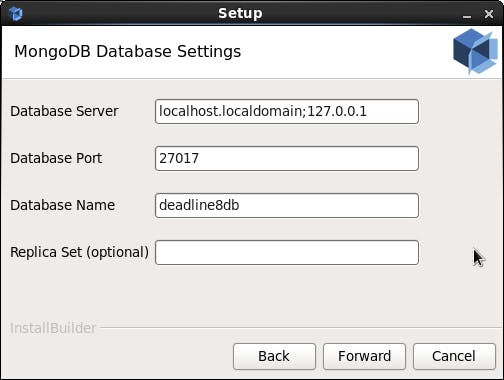Close the Setup window

point(489,14)
